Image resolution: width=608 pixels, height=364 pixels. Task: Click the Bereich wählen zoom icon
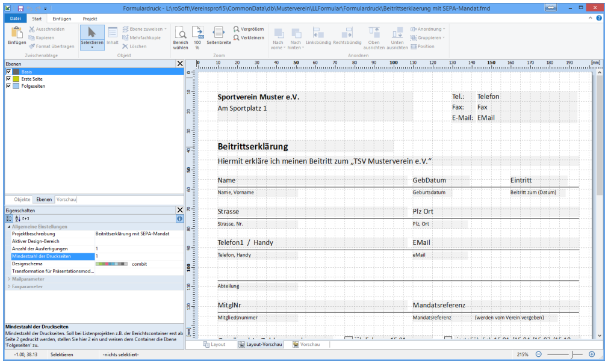click(x=181, y=33)
